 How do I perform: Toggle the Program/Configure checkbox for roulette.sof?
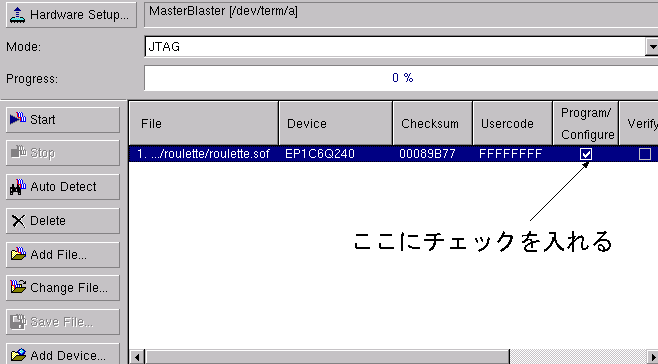point(586,154)
